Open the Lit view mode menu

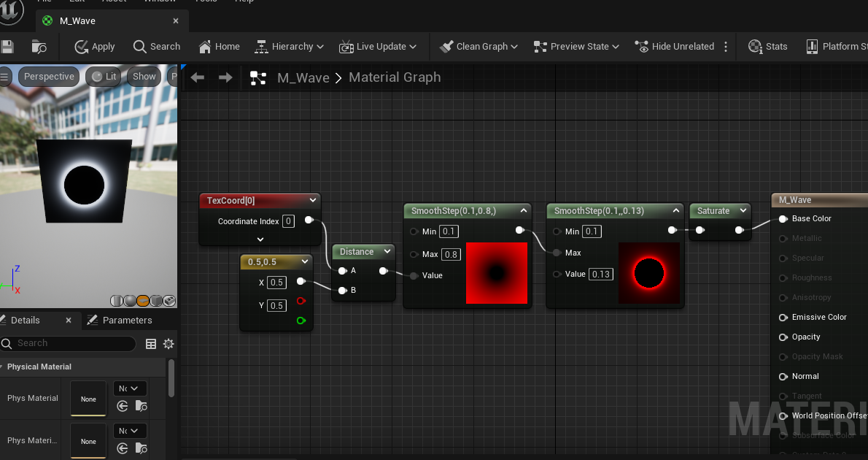104,77
